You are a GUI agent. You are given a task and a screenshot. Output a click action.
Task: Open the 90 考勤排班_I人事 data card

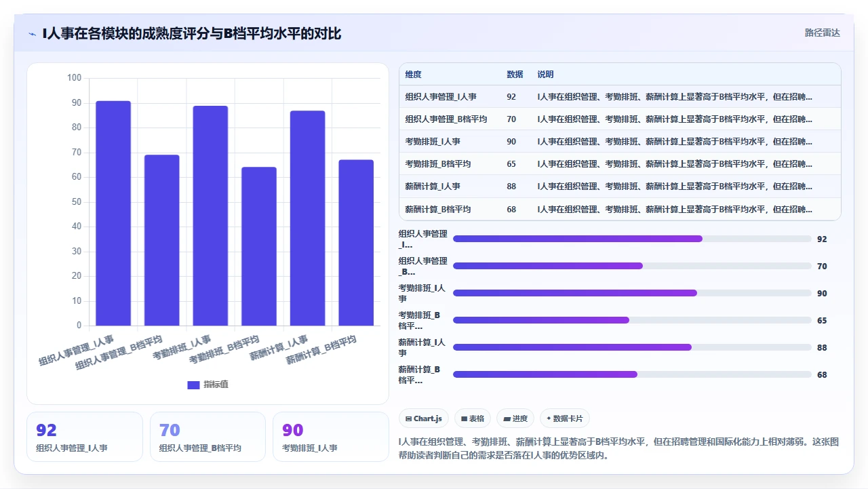[x=331, y=437]
